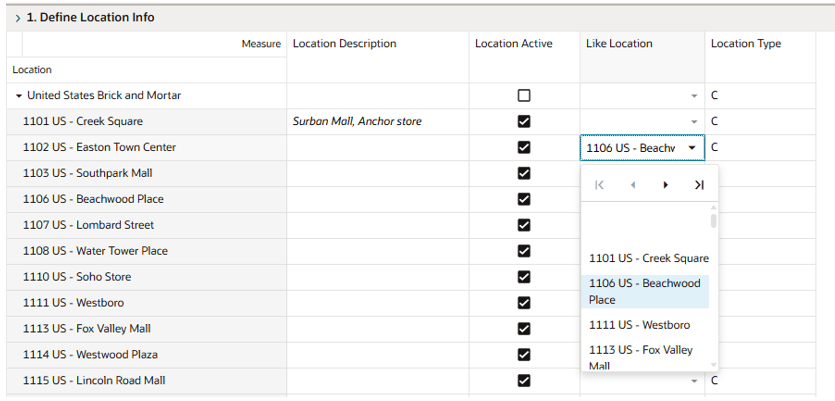Viewport: 835px width, 401px height.
Task: Uncheck Location Active for 1107 US - Lombard Street
Action: 524,225
